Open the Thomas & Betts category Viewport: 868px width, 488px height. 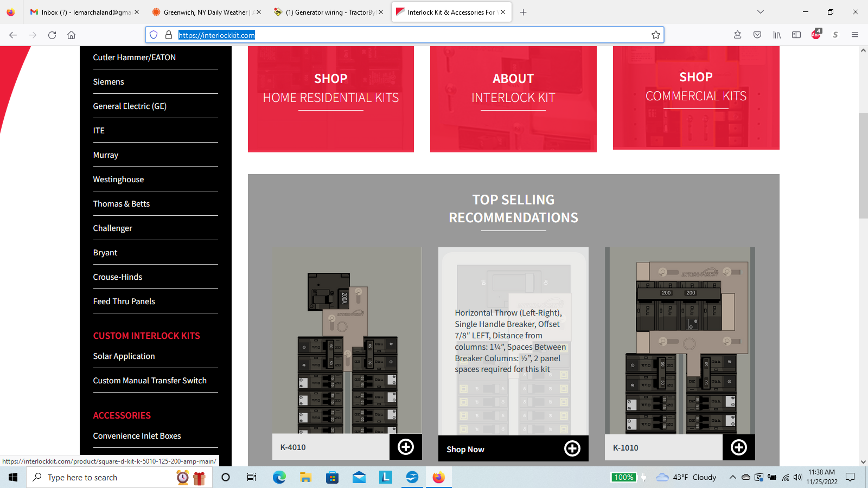[x=121, y=203]
